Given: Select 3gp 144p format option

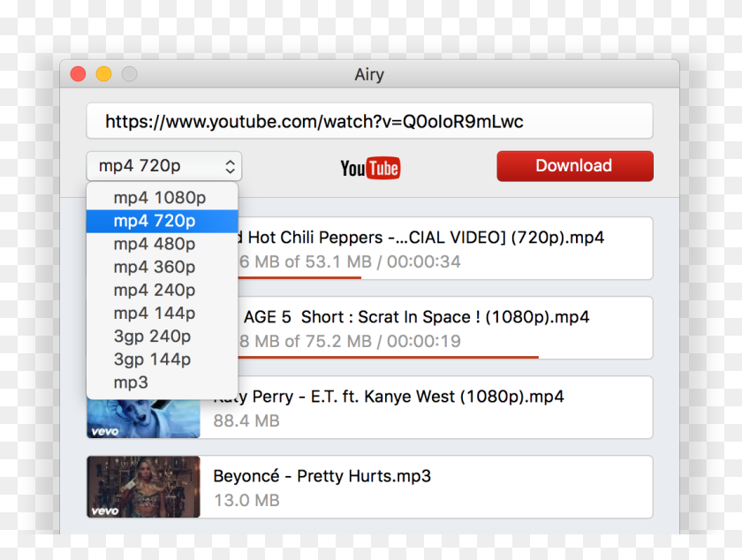Looking at the screenshot, I should (x=162, y=359).
